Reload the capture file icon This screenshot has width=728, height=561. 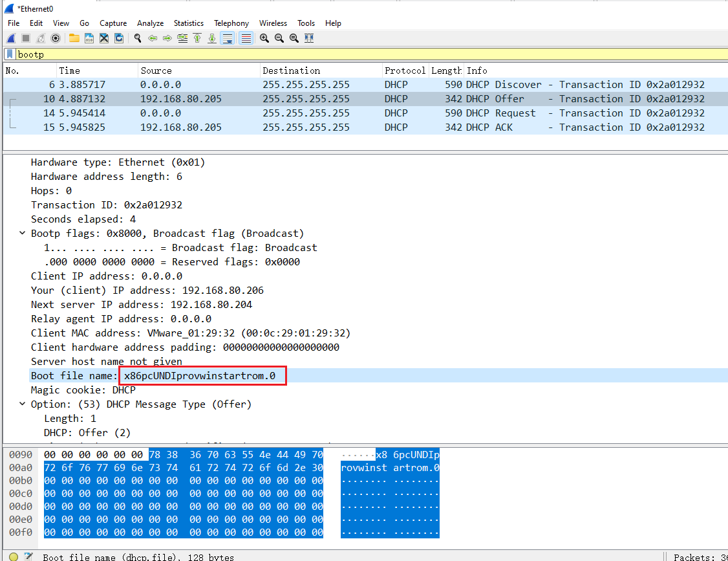(x=119, y=38)
